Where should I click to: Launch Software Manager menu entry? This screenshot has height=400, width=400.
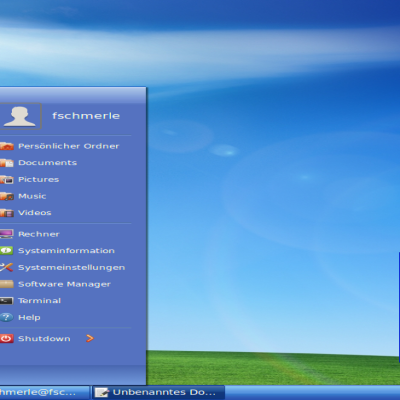[x=64, y=284]
